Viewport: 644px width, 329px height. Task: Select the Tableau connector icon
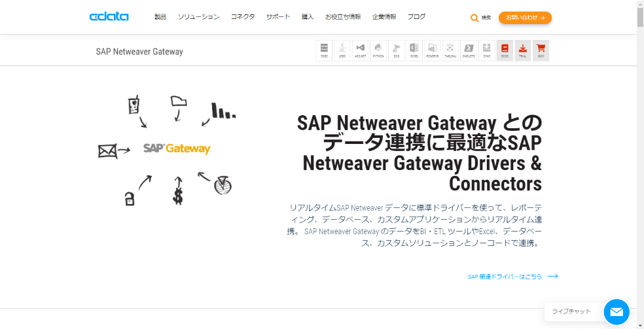450,50
